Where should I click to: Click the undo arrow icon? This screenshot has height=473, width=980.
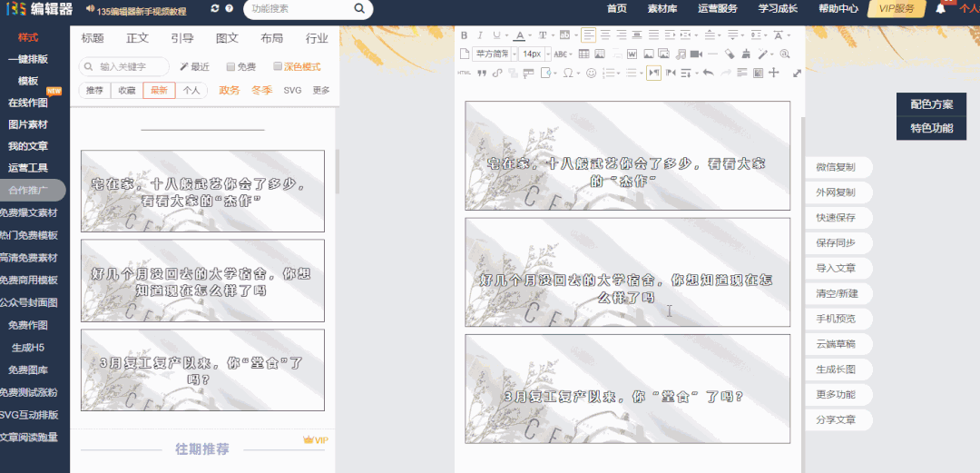click(x=708, y=73)
